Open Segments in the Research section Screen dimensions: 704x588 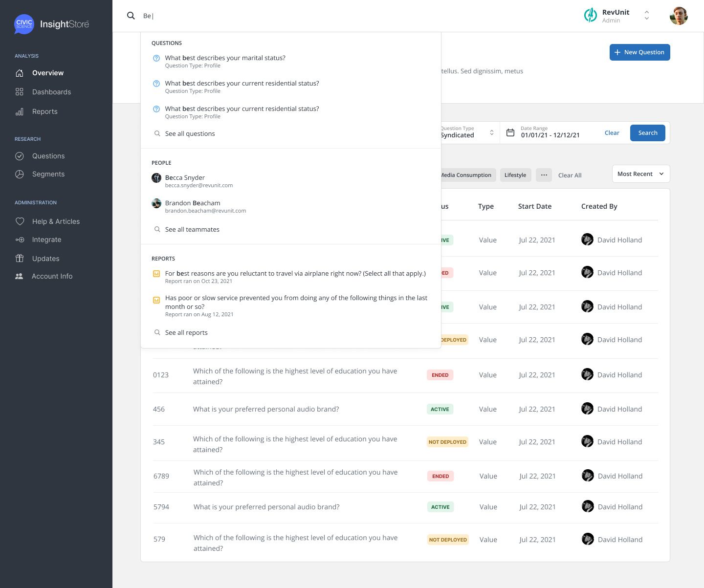(x=48, y=174)
